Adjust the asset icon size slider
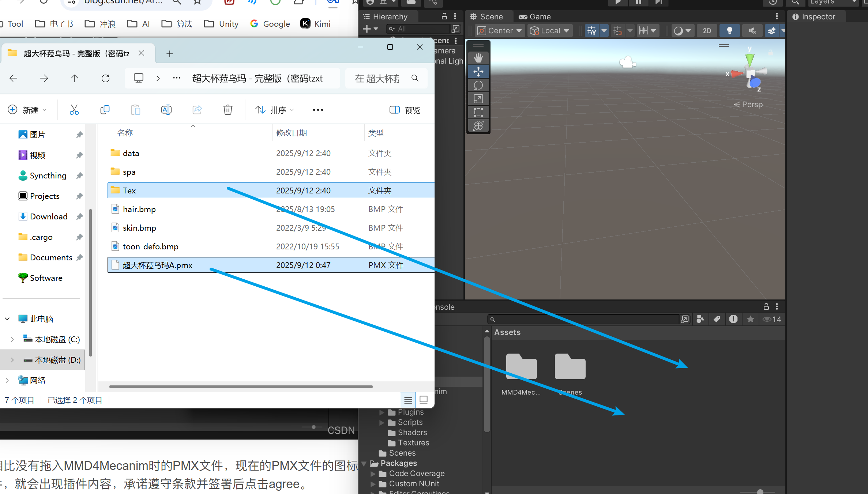 click(760, 492)
